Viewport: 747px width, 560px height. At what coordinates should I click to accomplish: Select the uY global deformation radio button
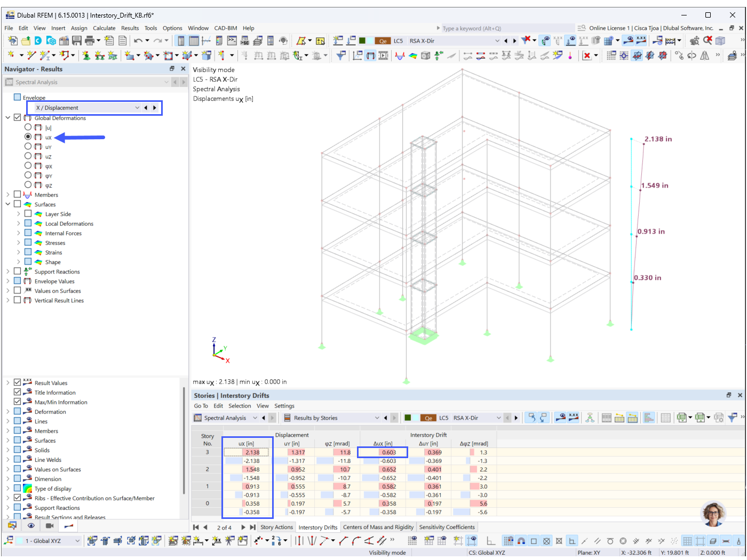[28, 146]
